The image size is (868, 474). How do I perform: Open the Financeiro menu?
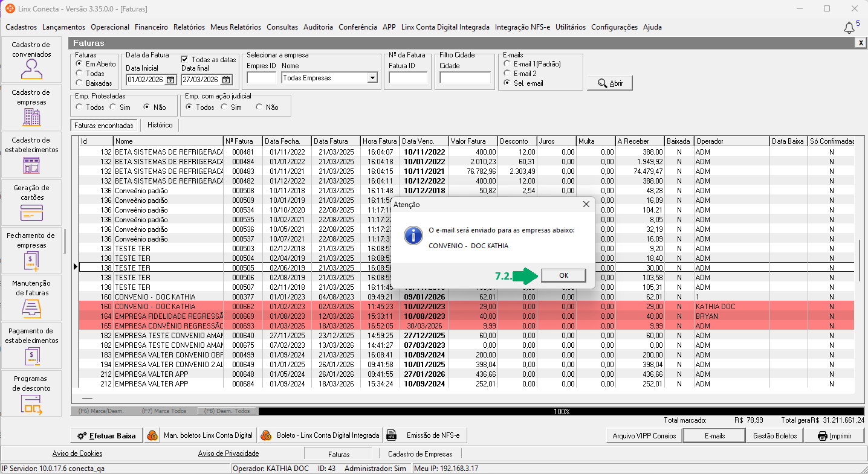151,27
